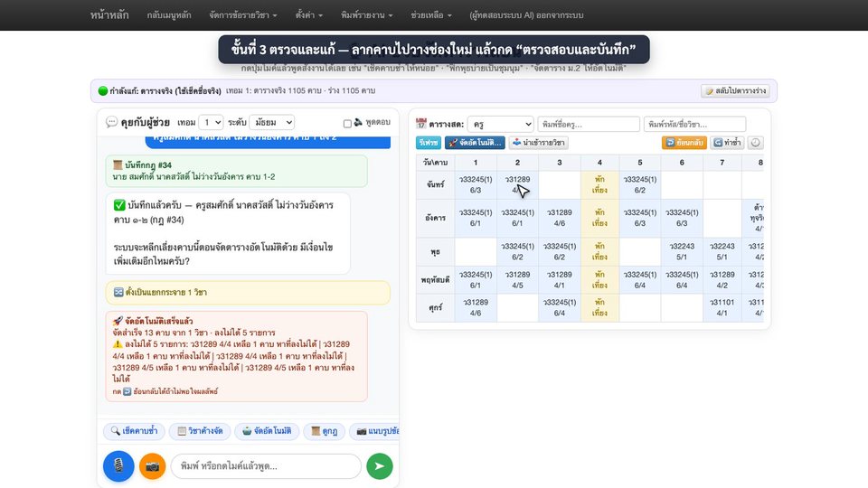Screen dimensions: 868x488
Task: Enable the พูดตอบ spoken reply checkbox
Action: tap(347, 124)
